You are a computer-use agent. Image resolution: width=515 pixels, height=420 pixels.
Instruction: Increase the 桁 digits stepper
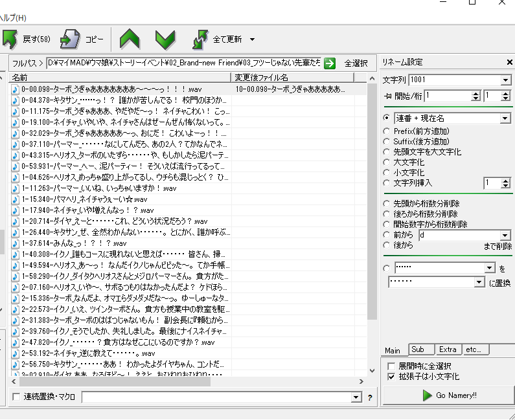(x=506, y=94)
